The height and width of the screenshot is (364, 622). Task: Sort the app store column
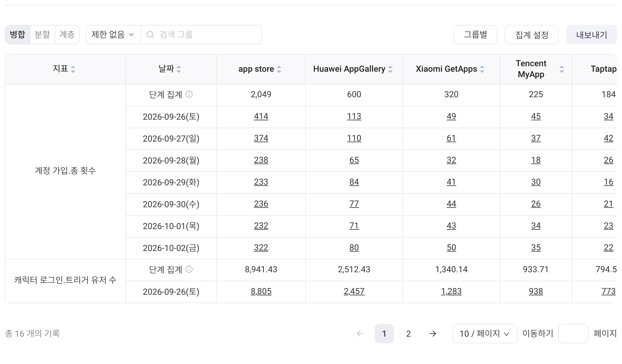279,69
